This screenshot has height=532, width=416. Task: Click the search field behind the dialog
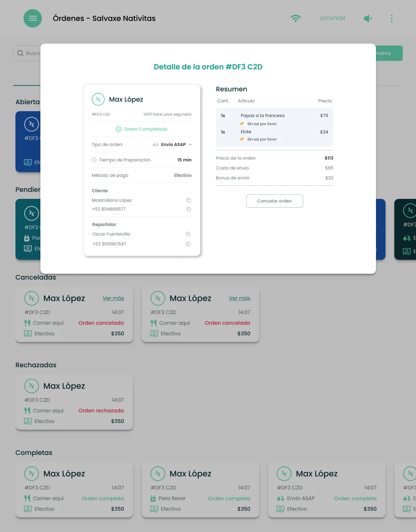point(27,53)
